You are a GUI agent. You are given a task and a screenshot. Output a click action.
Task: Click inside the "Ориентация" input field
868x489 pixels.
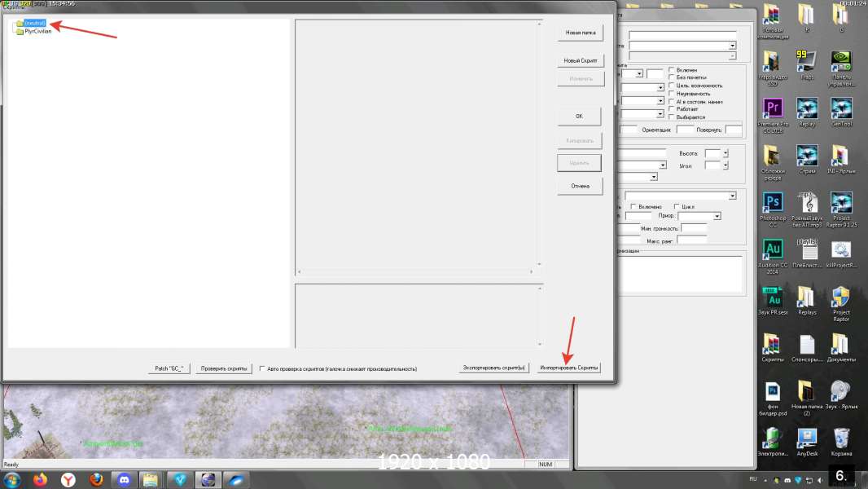coord(685,130)
